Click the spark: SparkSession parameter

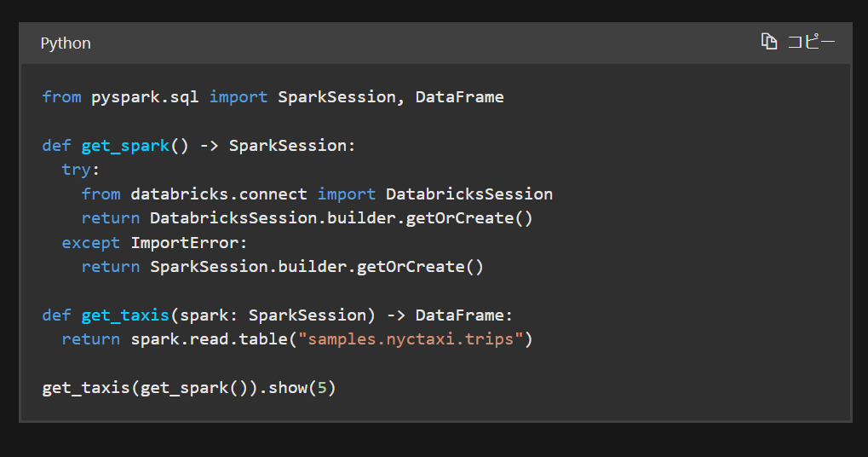(273, 315)
